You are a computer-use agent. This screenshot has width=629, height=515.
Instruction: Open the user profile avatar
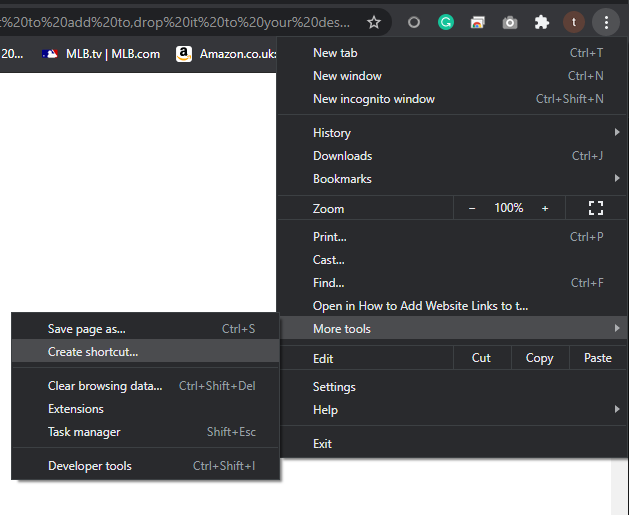coord(573,22)
